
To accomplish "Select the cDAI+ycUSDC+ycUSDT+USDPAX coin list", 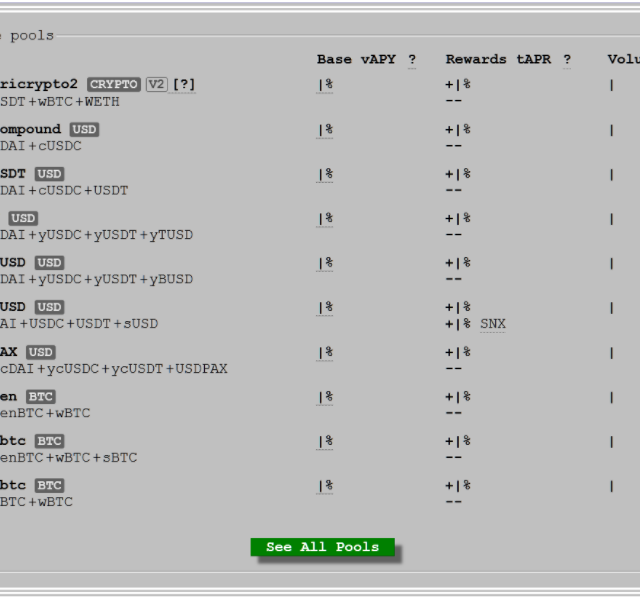I will coord(113,369).
